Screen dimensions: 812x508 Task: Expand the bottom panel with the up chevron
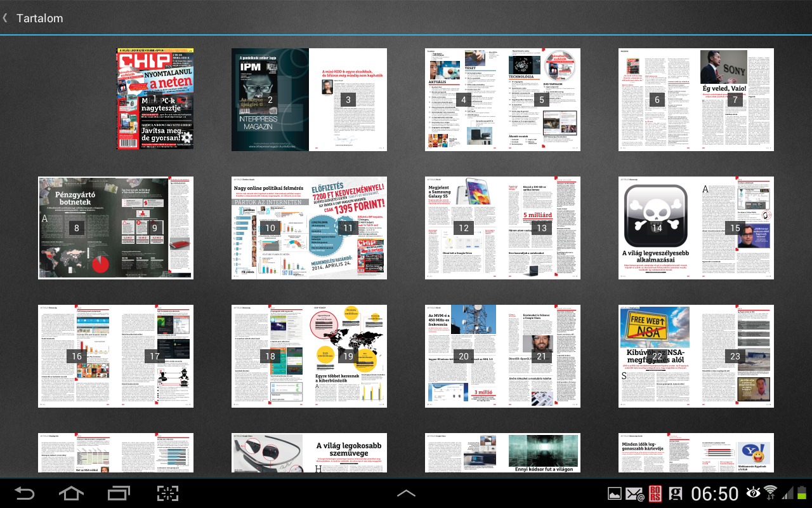406,493
